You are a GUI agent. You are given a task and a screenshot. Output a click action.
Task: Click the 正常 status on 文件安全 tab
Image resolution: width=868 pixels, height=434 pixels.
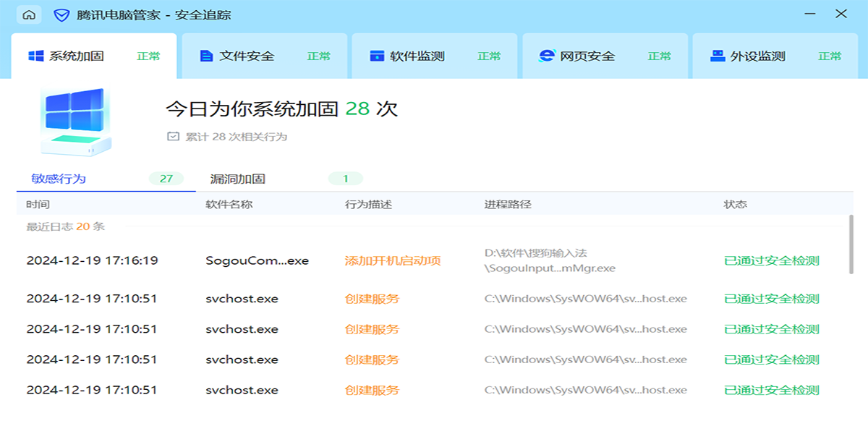pyautogui.click(x=318, y=56)
